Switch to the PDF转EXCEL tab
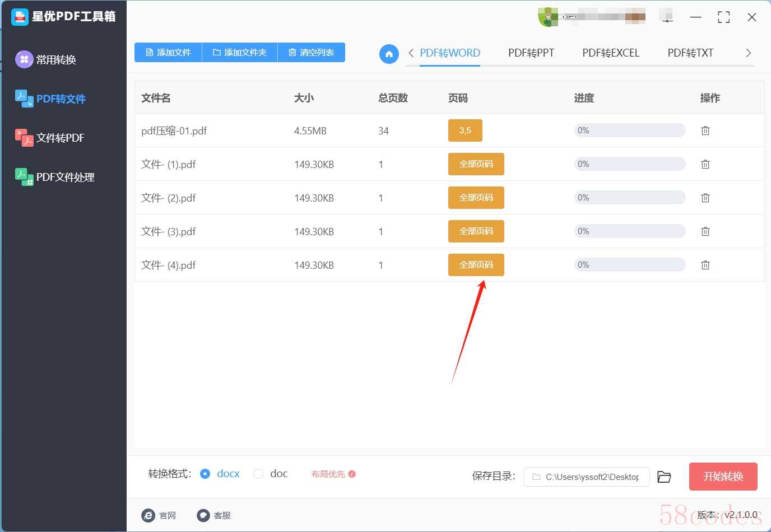Image resolution: width=771 pixels, height=532 pixels. point(611,53)
